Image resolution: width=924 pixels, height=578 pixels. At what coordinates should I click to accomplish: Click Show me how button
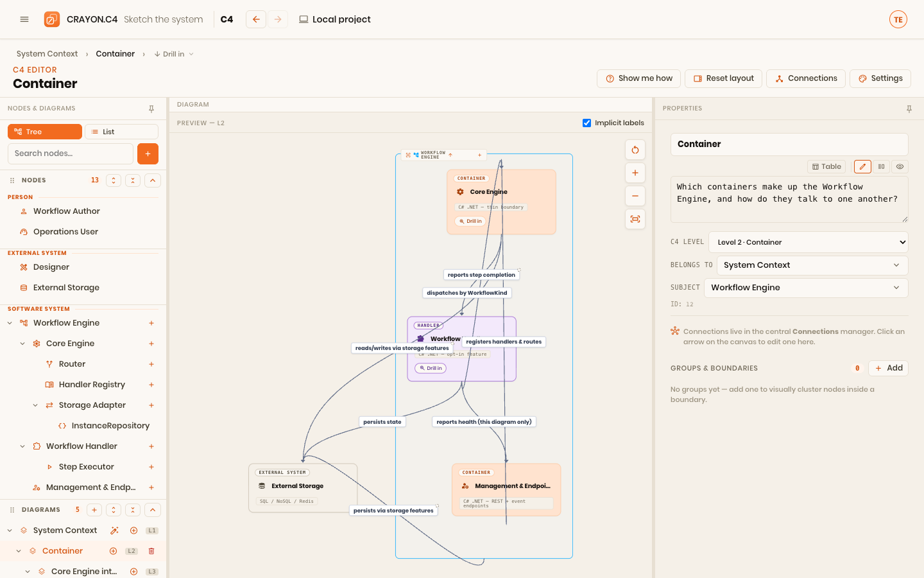click(639, 78)
